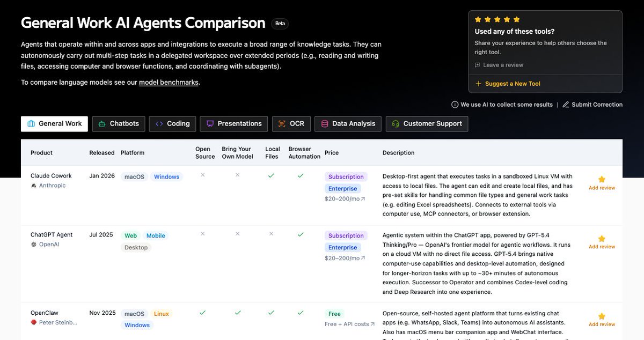
Task: Click the AI results info icon
Action: point(455,105)
